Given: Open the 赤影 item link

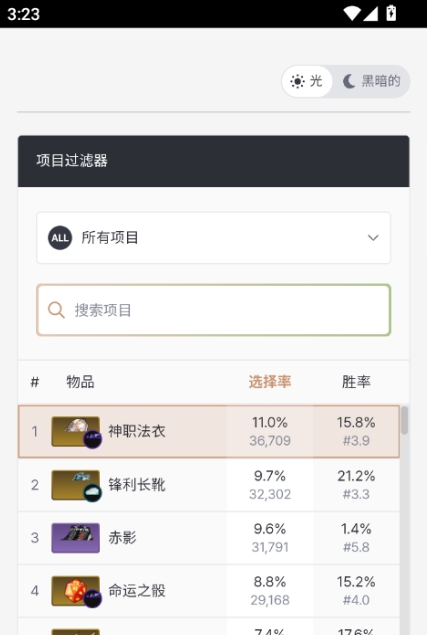Looking at the screenshot, I should pos(122,538).
